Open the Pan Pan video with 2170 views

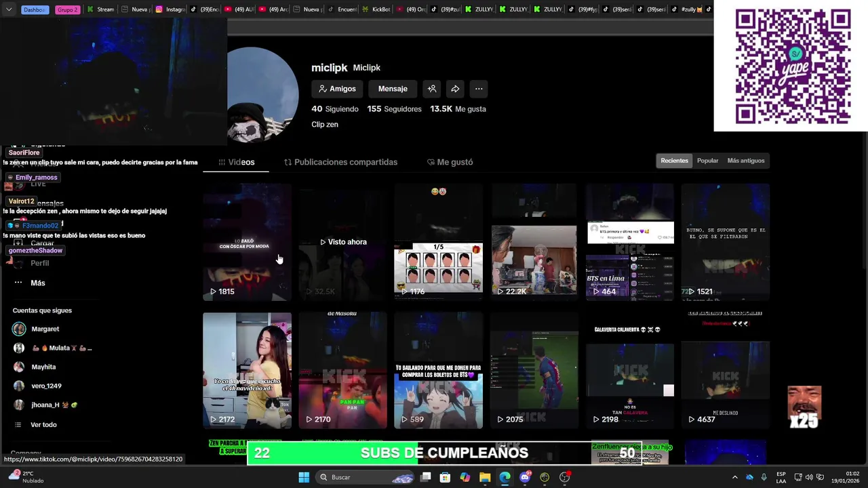pos(342,370)
